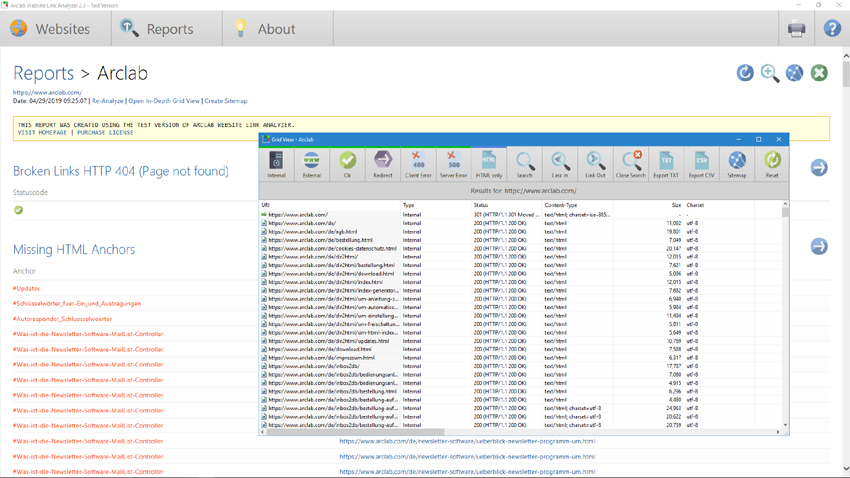Click Export TXT in Grid View
The width and height of the screenshot is (850, 478).
[666, 164]
